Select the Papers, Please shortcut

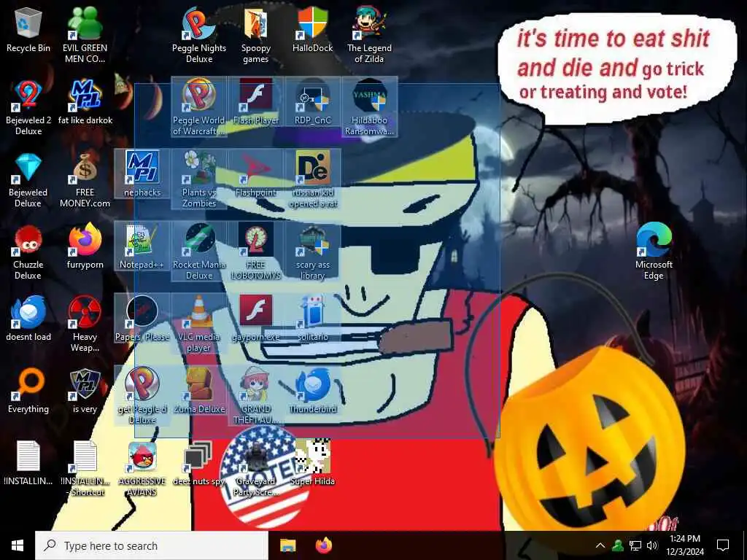click(x=142, y=319)
